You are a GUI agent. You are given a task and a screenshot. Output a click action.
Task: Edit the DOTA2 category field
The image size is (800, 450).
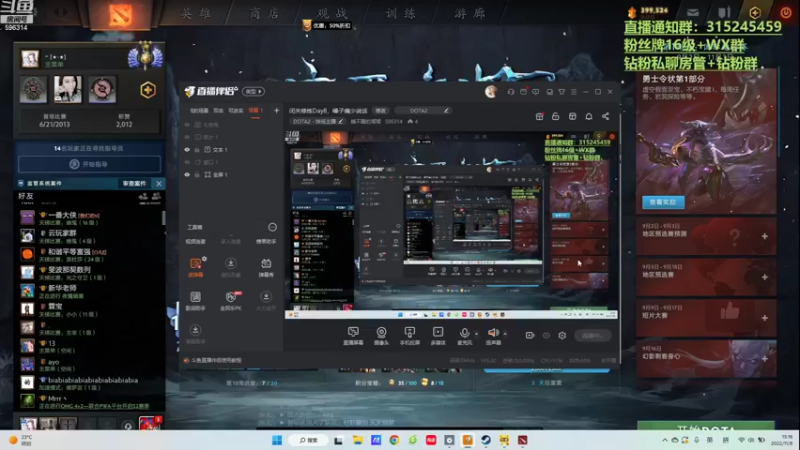422,111
